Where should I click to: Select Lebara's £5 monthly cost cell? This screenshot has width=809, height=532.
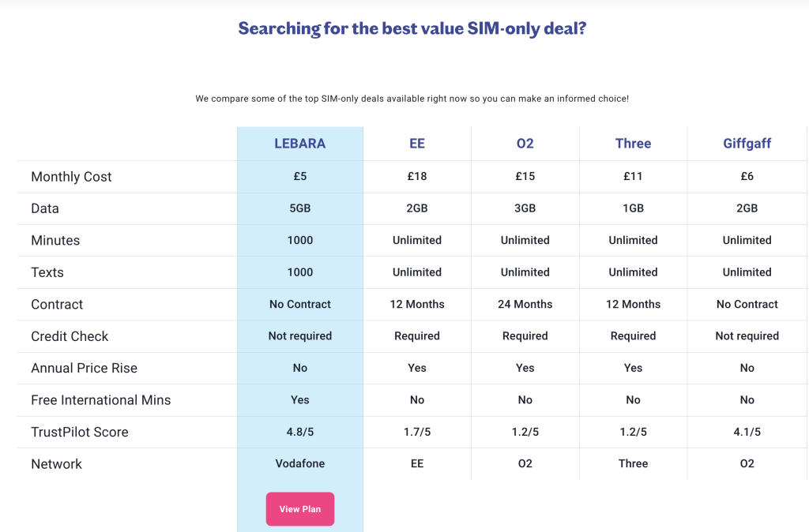coord(300,177)
